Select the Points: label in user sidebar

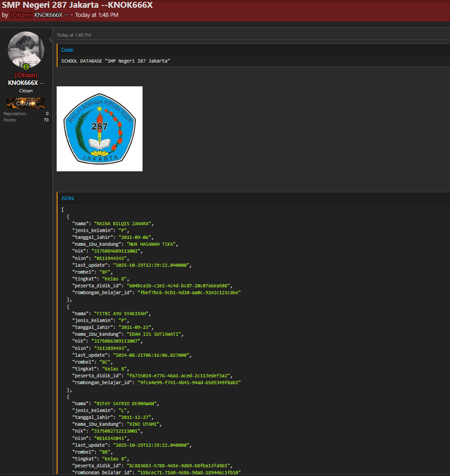[10, 120]
